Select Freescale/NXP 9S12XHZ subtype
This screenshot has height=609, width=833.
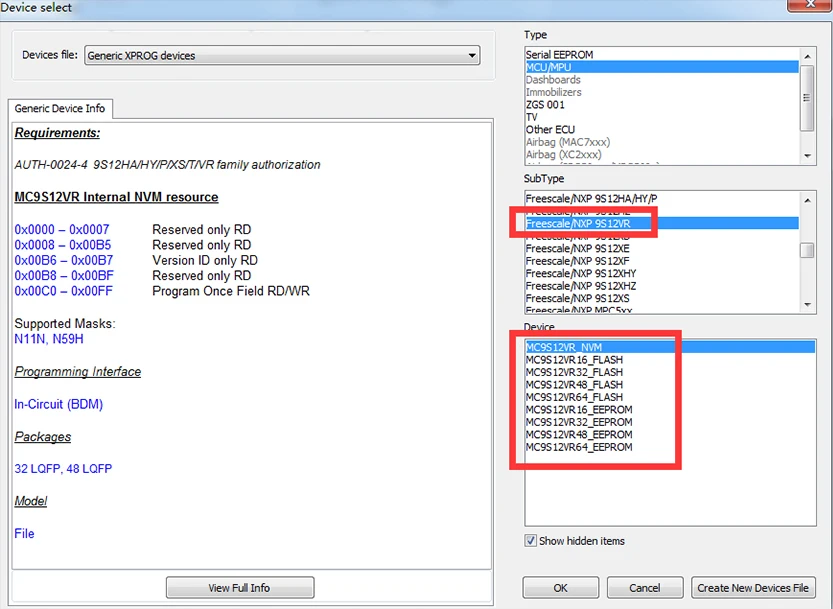click(x=662, y=286)
